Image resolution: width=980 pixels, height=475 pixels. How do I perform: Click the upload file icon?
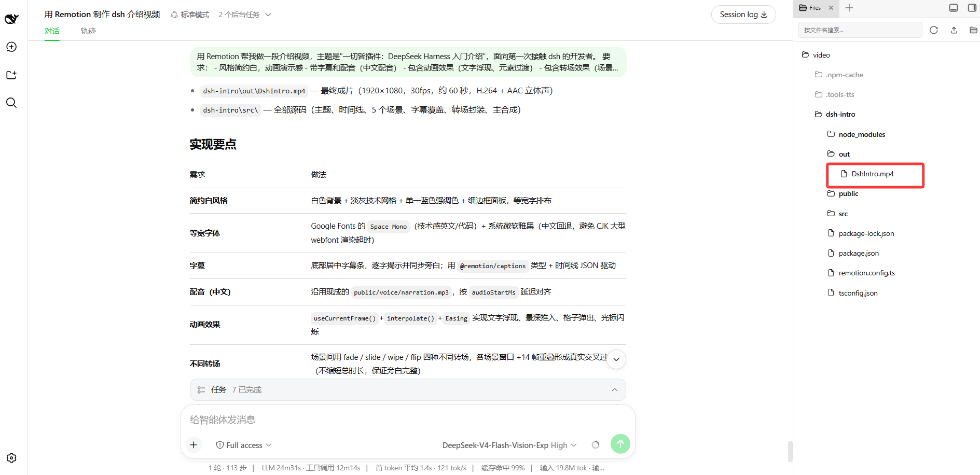pyautogui.click(x=954, y=30)
